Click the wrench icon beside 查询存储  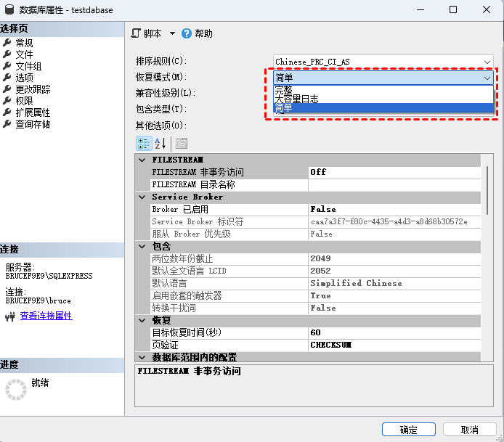[7, 124]
